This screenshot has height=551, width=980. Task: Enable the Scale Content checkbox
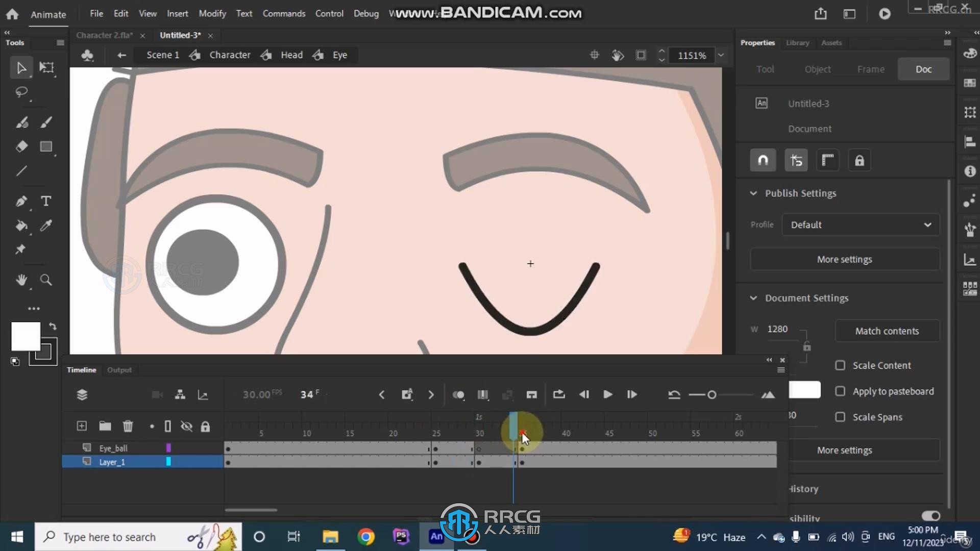coord(840,365)
